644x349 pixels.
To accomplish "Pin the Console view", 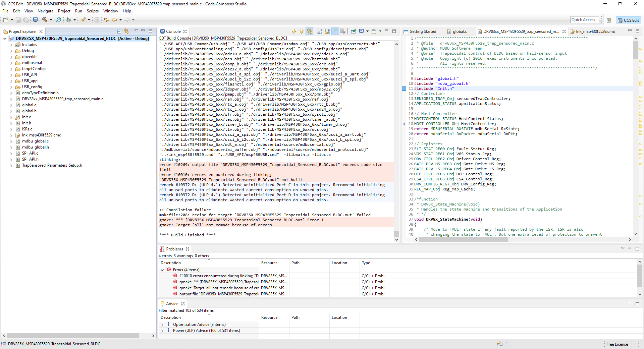I will pos(354,31).
